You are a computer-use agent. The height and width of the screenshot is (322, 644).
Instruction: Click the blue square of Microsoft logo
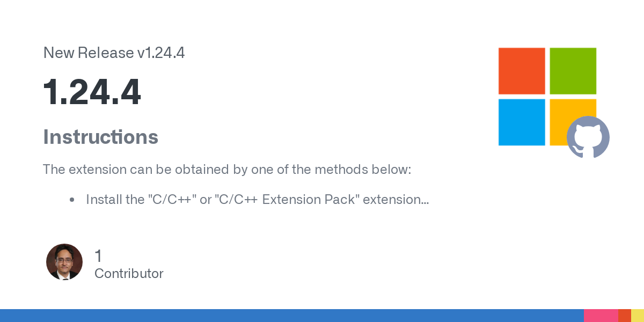522,122
